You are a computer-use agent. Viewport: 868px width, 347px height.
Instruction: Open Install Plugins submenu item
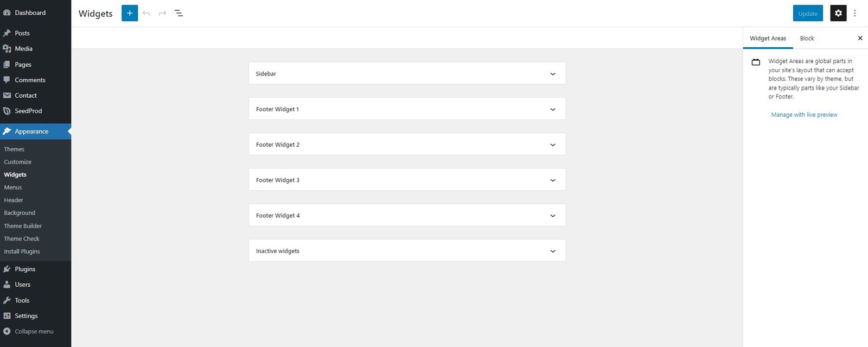tap(22, 251)
